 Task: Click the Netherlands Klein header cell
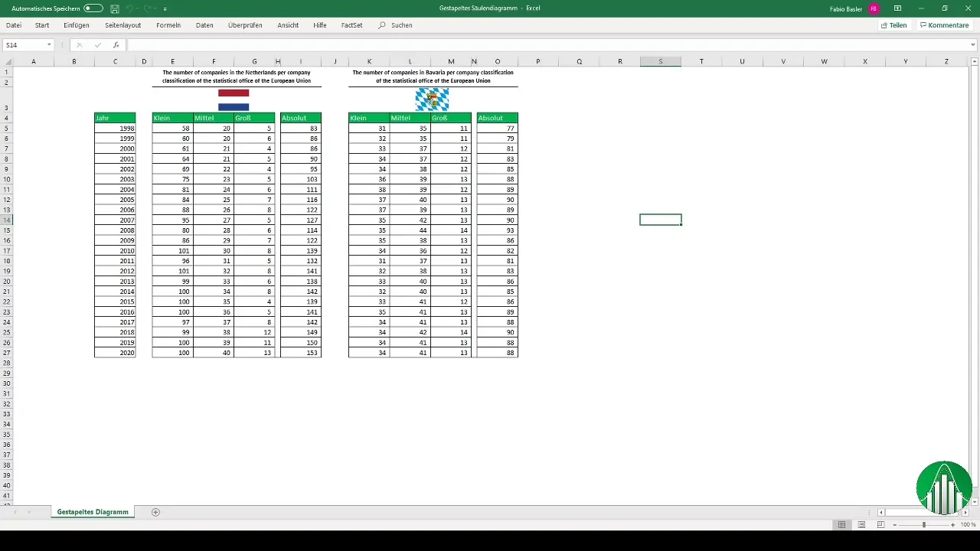click(x=172, y=118)
